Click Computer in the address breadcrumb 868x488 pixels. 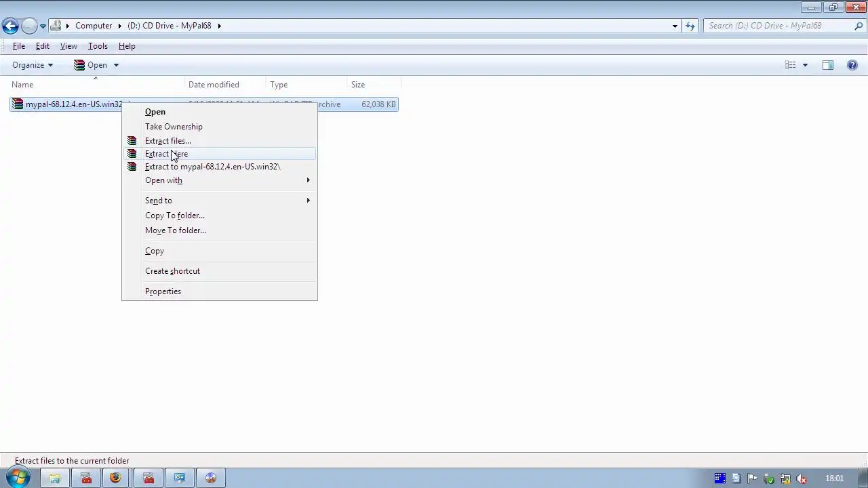pyautogui.click(x=94, y=26)
